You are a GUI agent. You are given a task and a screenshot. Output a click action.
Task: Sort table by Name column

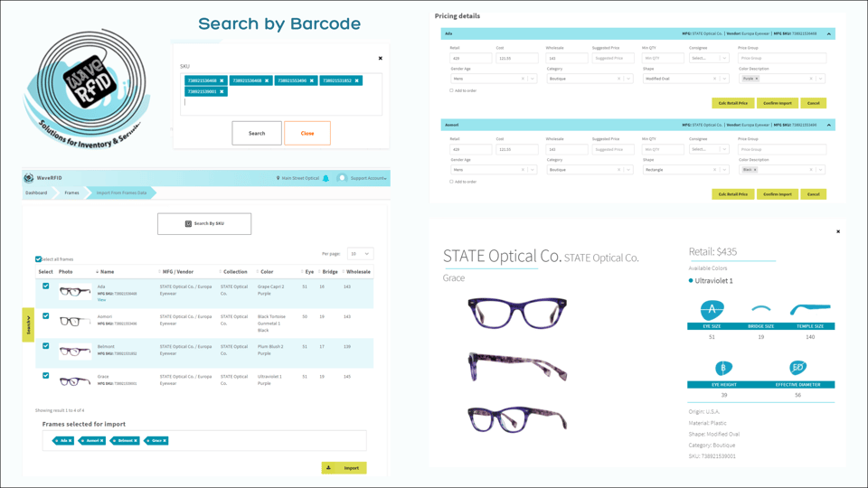click(107, 272)
